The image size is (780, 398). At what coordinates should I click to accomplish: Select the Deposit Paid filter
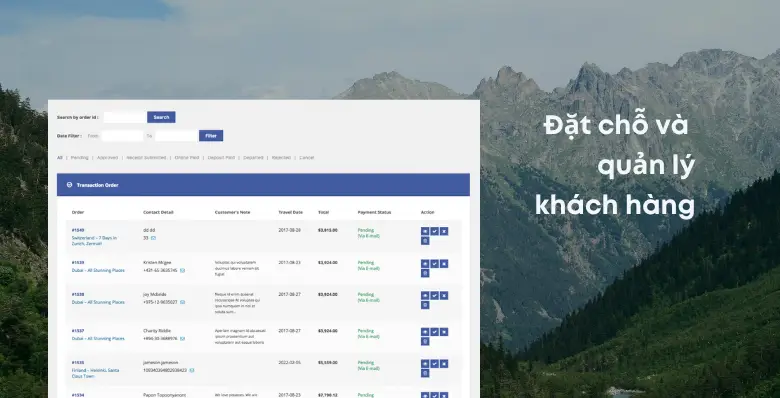[x=221, y=158]
